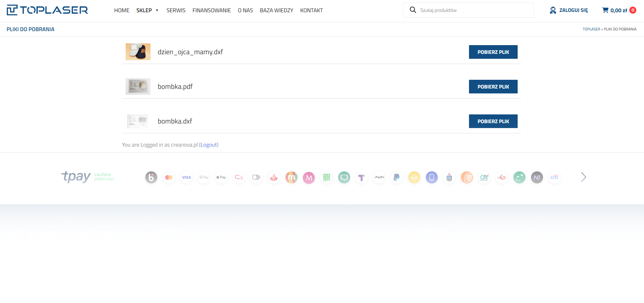Click the Citi bank payment icon
This screenshot has width=644, height=303.
tap(554, 177)
